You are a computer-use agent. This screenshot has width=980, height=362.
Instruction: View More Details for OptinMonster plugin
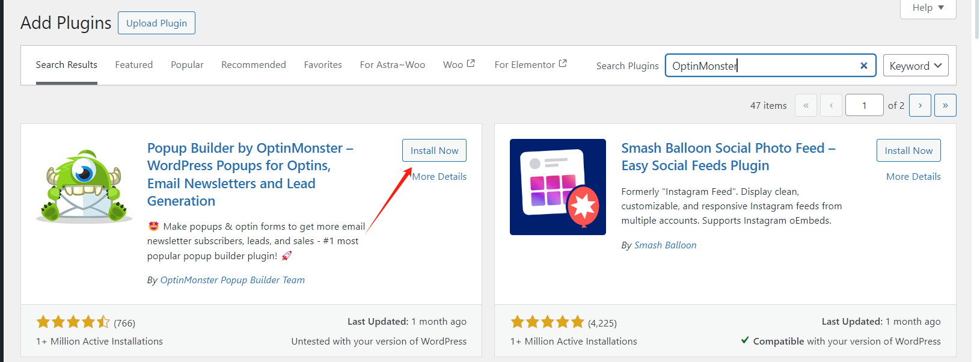click(x=439, y=176)
